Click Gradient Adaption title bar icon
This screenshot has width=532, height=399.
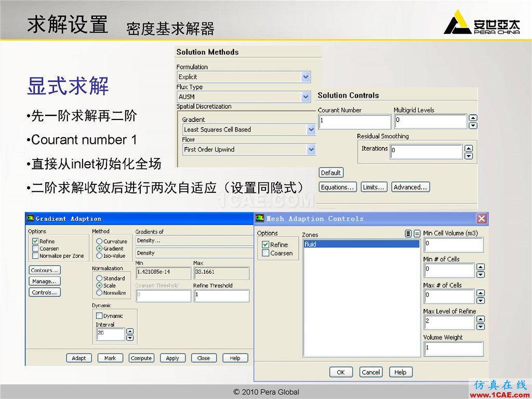(31, 218)
